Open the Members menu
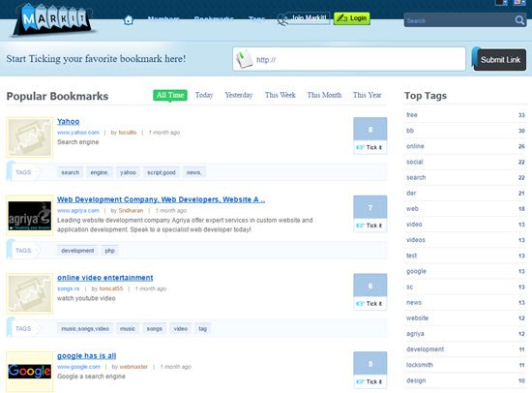This screenshot has width=532, height=393. point(163,18)
